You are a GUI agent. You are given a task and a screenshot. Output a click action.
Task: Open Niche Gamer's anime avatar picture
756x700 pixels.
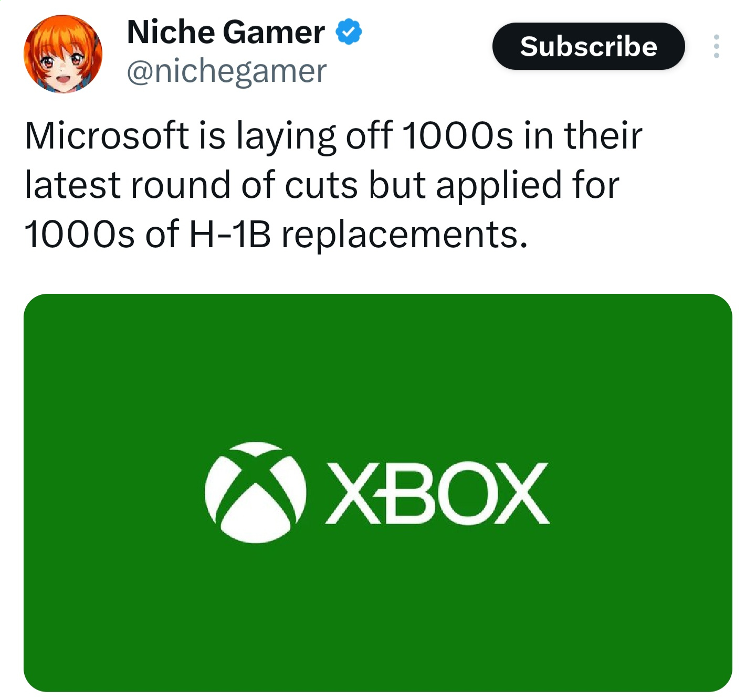[x=63, y=54]
